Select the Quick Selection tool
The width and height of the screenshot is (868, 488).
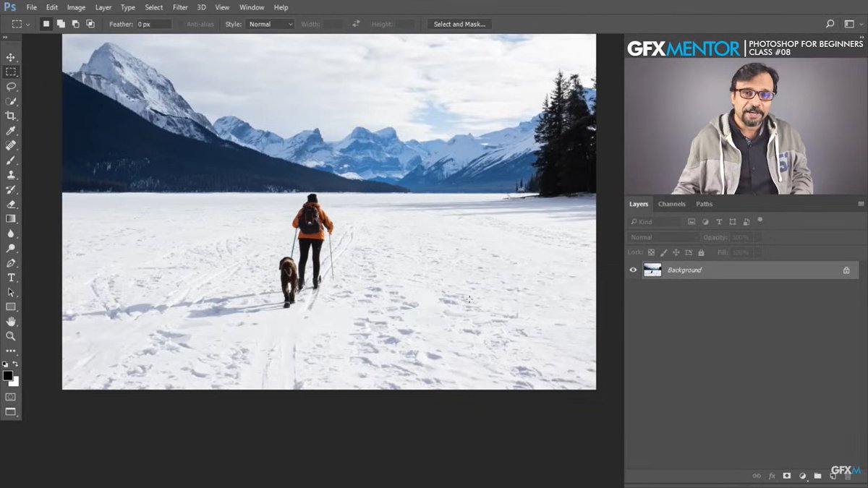point(11,101)
